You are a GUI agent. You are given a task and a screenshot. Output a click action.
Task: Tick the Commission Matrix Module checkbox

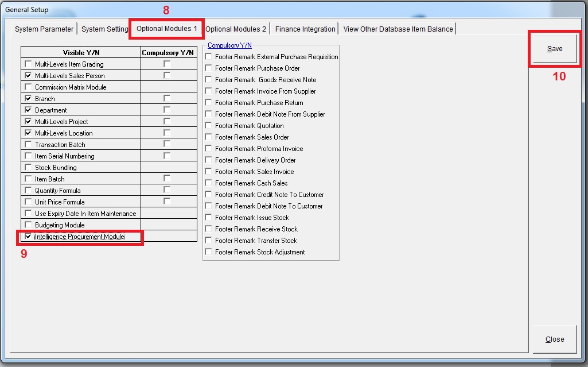pyautogui.click(x=28, y=87)
